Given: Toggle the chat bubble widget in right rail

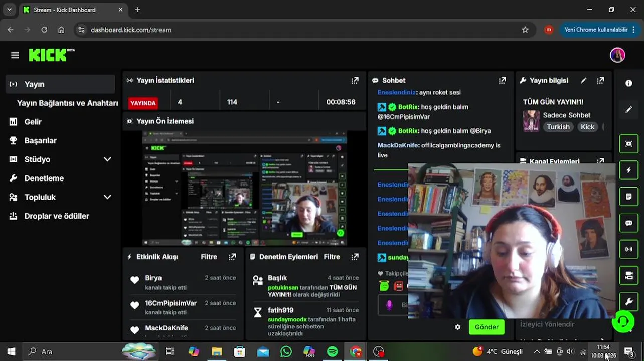Looking at the screenshot, I should (x=628, y=223).
